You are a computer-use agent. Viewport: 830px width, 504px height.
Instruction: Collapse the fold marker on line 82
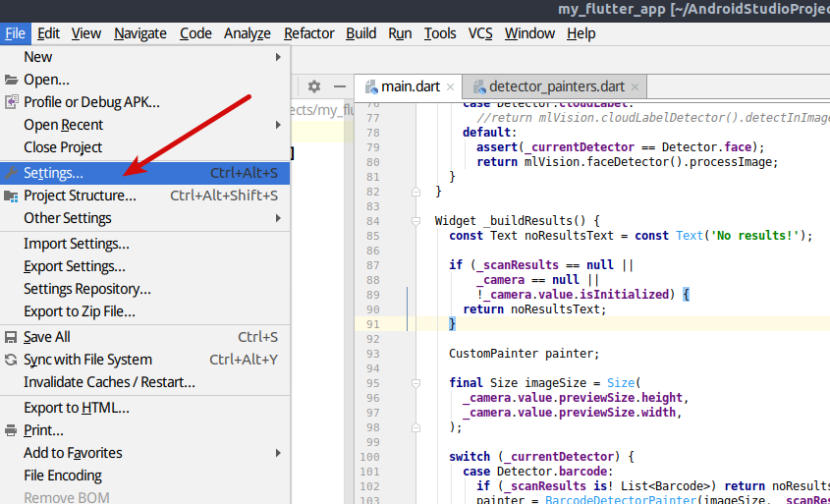click(416, 192)
